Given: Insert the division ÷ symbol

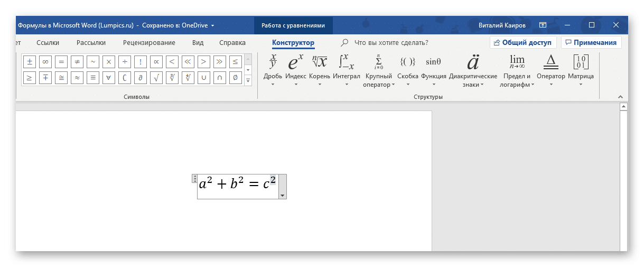Looking at the screenshot, I should [x=125, y=61].
